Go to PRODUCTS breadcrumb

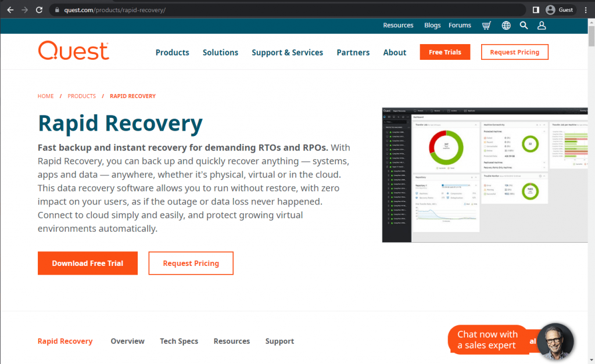tap(81, 96)
